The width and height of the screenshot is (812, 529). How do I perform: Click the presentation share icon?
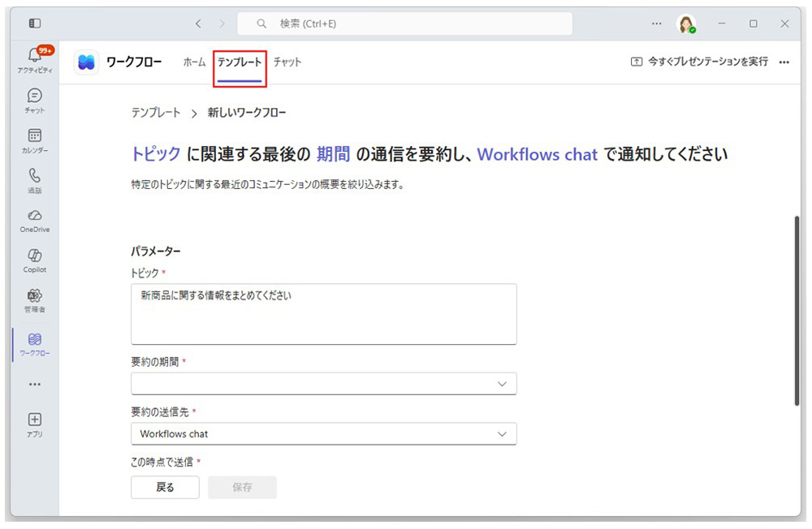pyautogui.click(x=637, y=62)
